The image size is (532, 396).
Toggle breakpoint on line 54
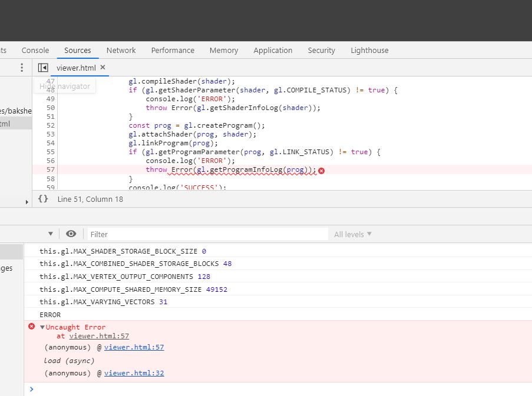(50, 143)
